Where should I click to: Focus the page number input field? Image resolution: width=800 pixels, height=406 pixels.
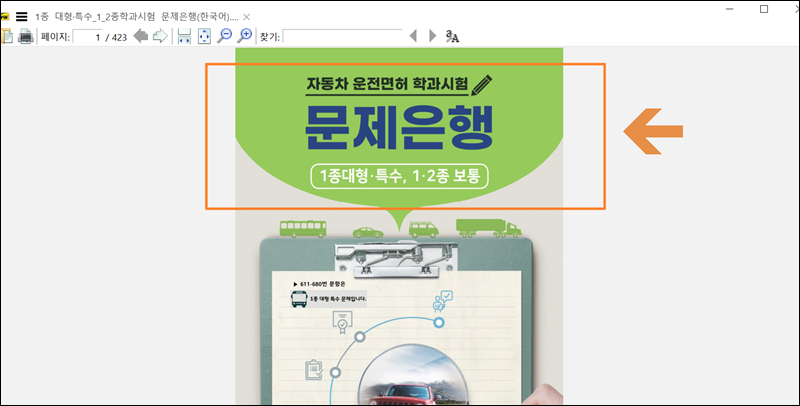[87, 37]
